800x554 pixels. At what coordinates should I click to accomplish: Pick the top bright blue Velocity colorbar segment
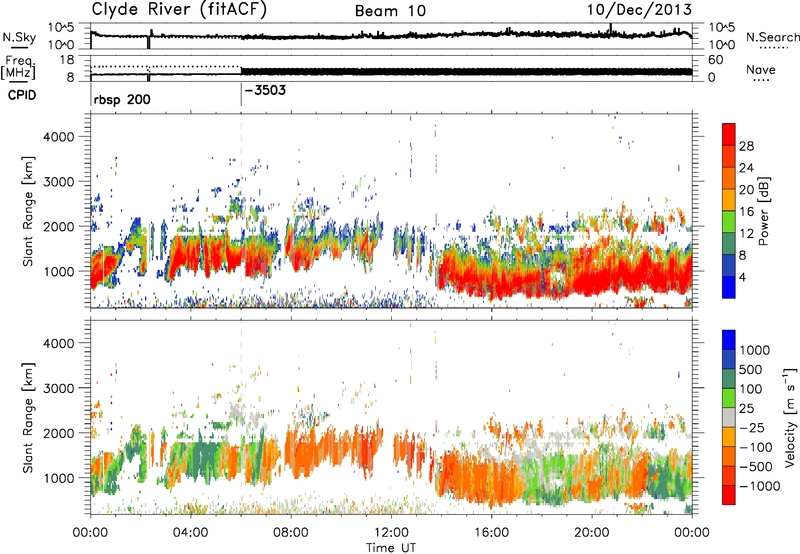729,339
